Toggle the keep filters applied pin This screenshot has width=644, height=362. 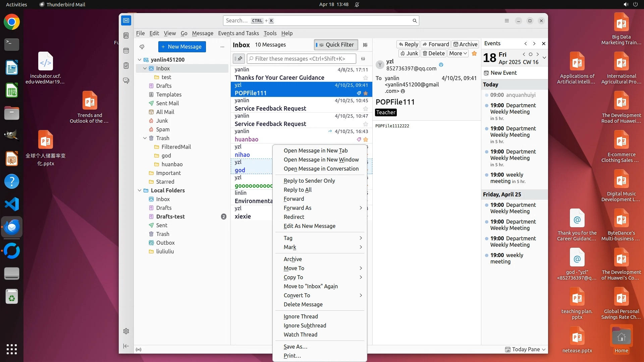coord(239,59)
